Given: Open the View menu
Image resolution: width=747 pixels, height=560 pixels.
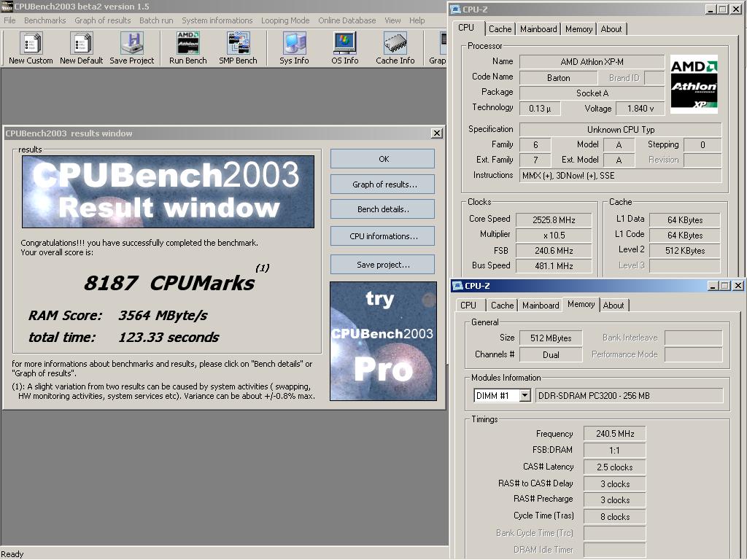Looking at the screenshot, I should (392, 20).
